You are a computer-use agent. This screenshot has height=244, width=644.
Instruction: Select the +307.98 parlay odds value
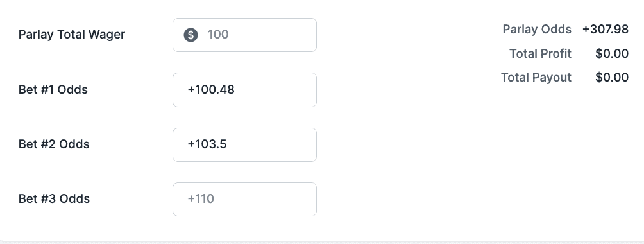pos(606,29)
